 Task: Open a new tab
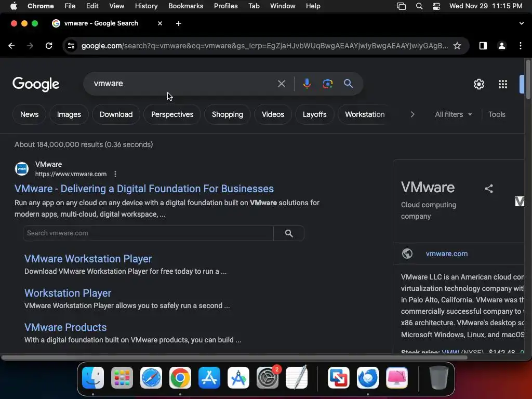[179, 23]
